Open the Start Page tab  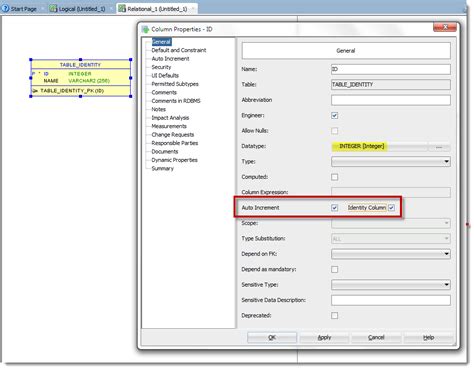click(x=19, y=9)
